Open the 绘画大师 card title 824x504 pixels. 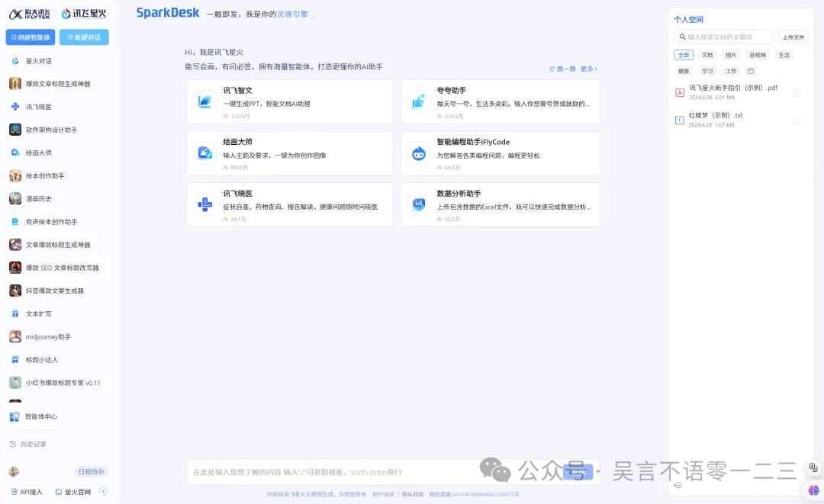point(237,142)
